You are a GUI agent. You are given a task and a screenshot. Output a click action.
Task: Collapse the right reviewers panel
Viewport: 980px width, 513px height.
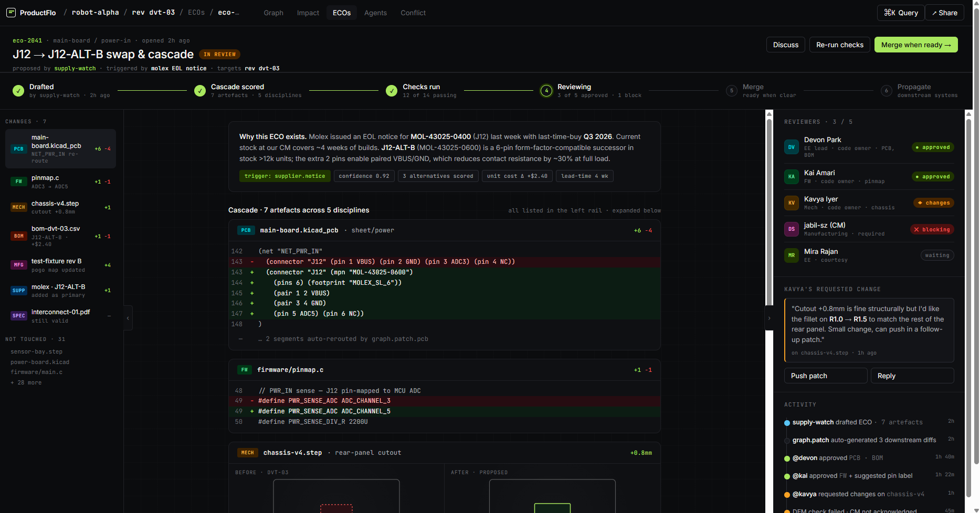(769, 318)
